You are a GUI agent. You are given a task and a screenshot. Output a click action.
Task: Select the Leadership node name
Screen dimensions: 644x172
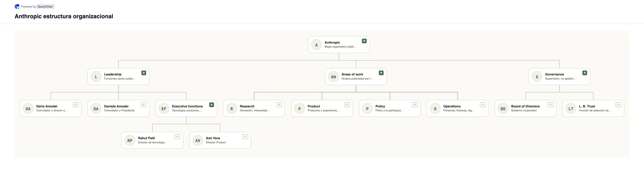coord(113,74)
